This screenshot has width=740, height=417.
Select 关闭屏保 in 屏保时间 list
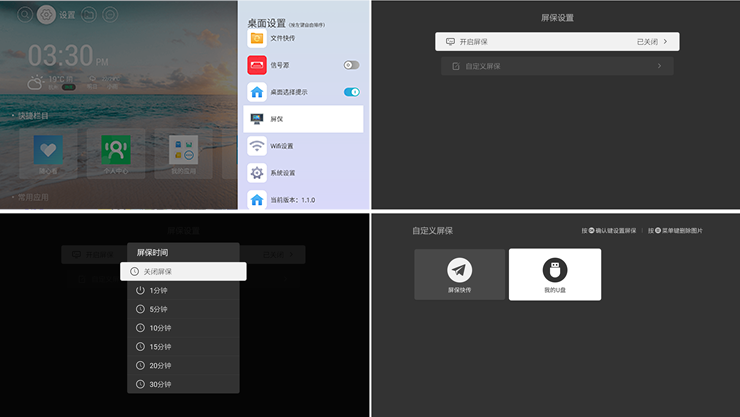click(x=183, y=271)
